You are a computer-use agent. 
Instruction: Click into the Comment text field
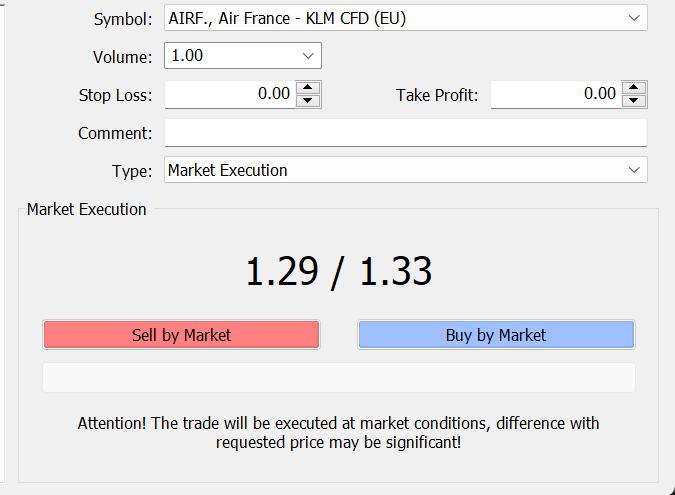(405, 133)
